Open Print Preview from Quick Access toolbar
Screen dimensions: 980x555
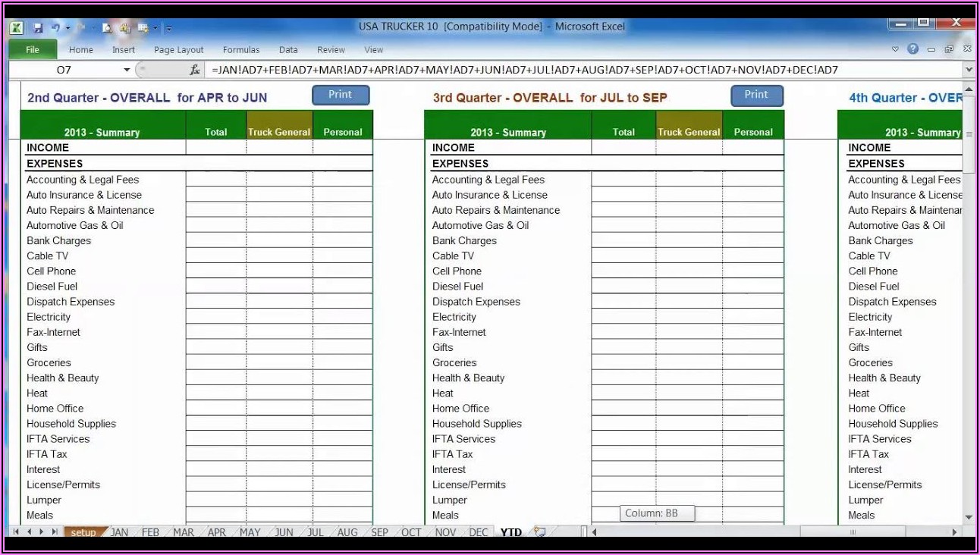point(107,28)
